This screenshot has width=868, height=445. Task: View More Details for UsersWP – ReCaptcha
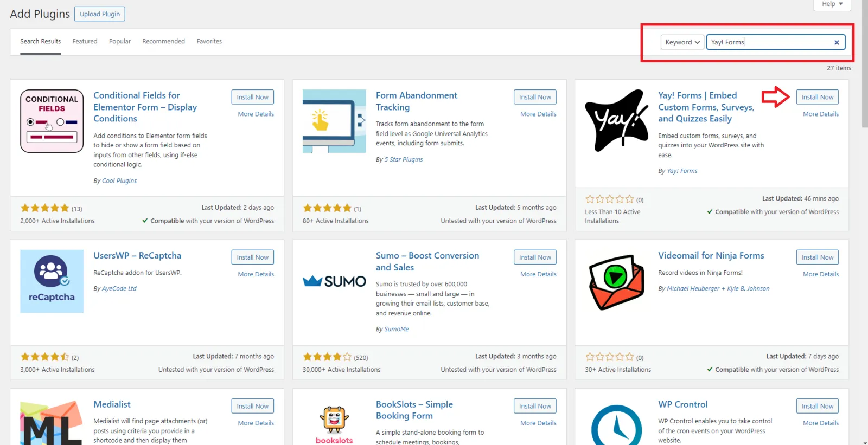(256, 274)
